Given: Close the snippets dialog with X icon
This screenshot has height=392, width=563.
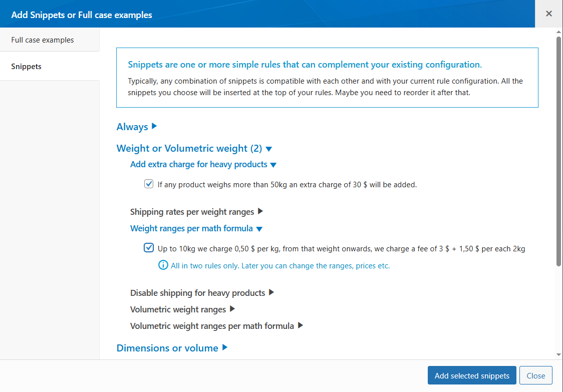Looking at the screenshot, I should pyautogui.click(x=549, y=14).
